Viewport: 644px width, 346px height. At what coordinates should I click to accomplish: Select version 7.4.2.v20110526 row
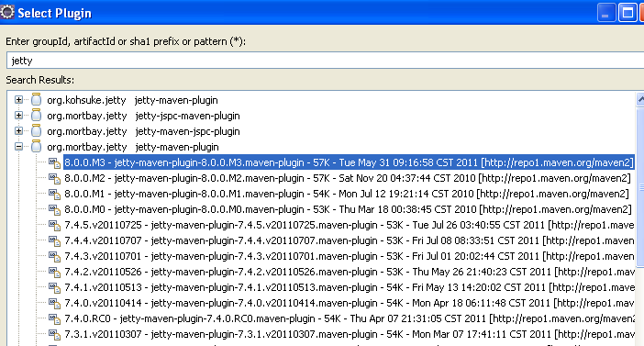coord(350,272)
